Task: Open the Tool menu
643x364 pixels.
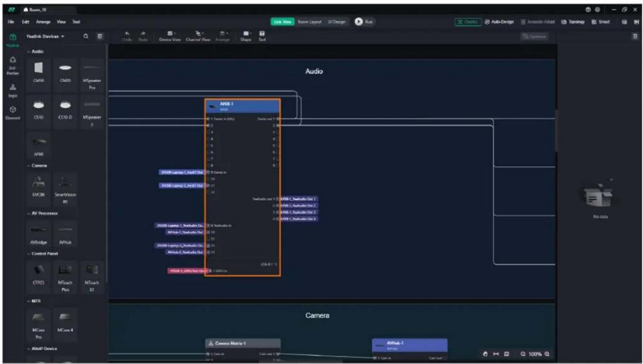Action: pos(76,22)
